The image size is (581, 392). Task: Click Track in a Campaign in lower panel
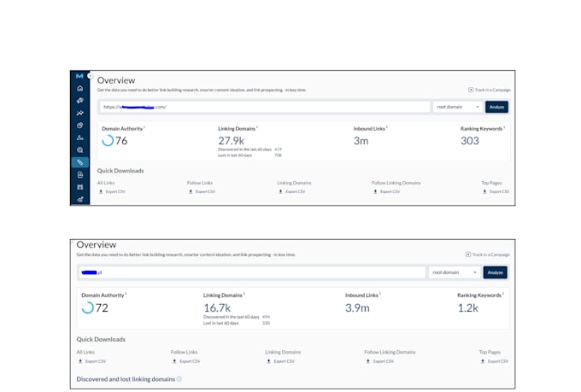click(x=488, y=255)
